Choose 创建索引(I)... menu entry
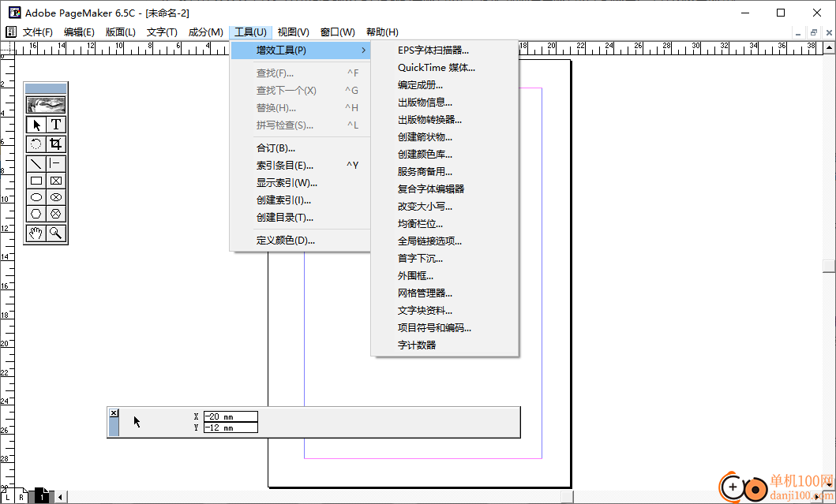Image resolution: width=836 pixels, height=504 pixels. point(300,200)
